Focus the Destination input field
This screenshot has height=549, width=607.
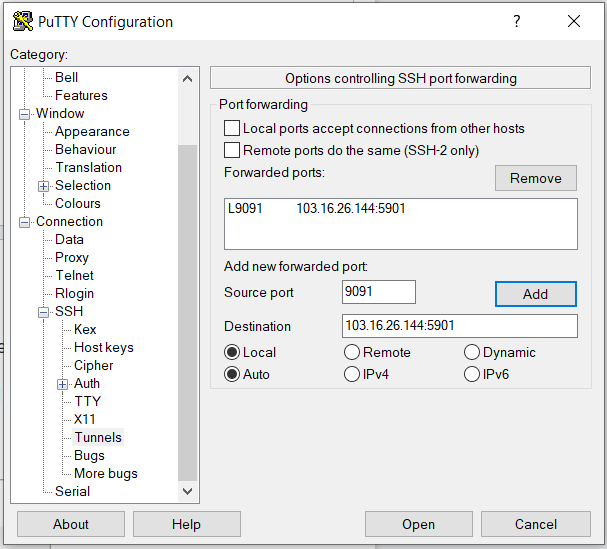[x=460, y=326]
